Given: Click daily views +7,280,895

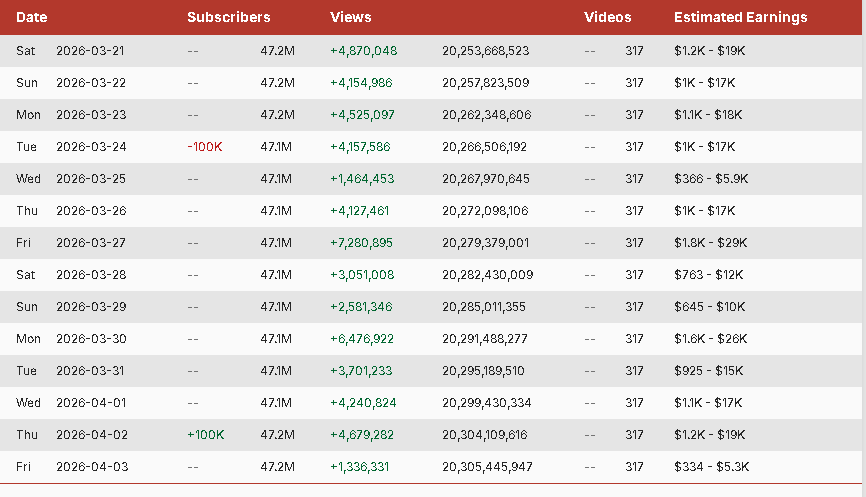Looking at the screenshot, I should [x=361, y=243].
